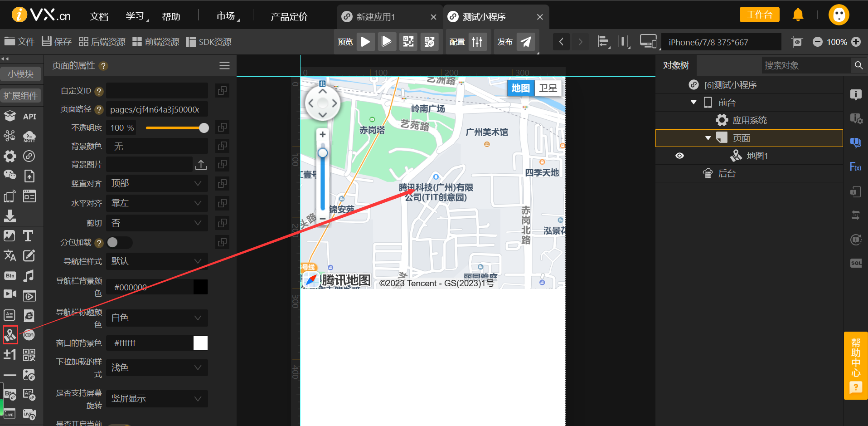Select the MQTT component icon
Viewport: 868px width, 426px height.
[x=29, y=137]
